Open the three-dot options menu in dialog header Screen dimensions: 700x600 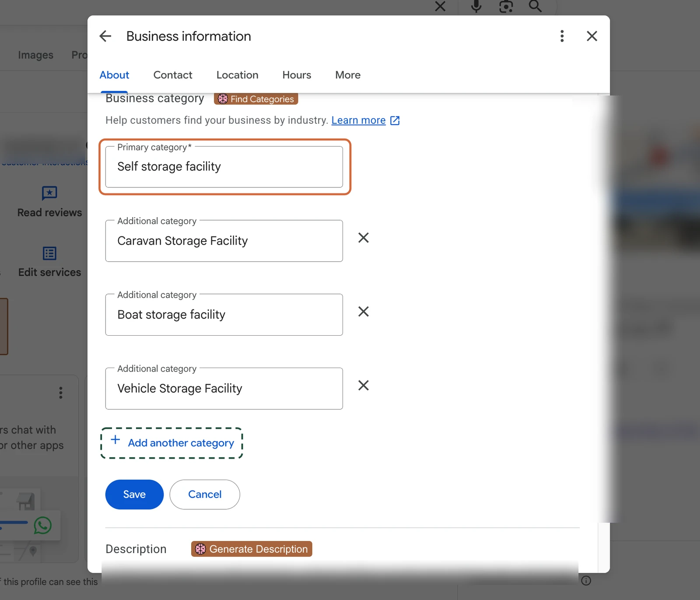click(562, 36)
